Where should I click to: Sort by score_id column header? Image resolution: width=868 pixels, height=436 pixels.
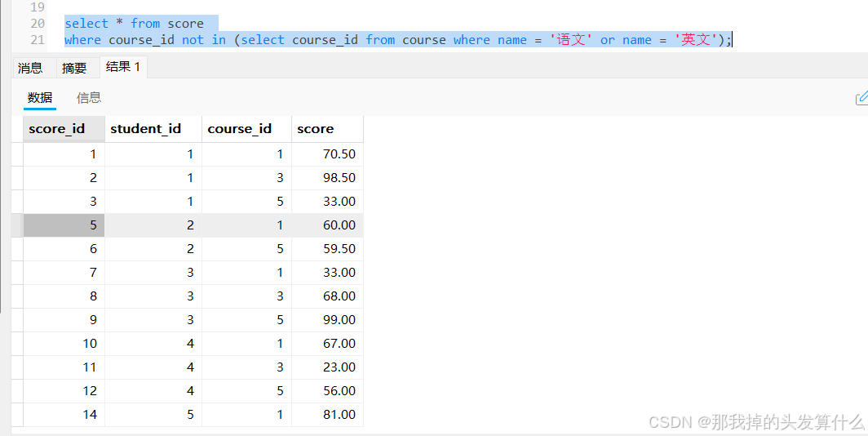[x=64, y=129]
